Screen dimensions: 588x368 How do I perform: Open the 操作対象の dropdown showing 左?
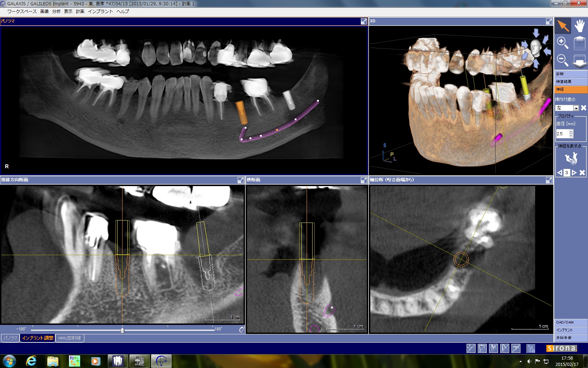576,108
